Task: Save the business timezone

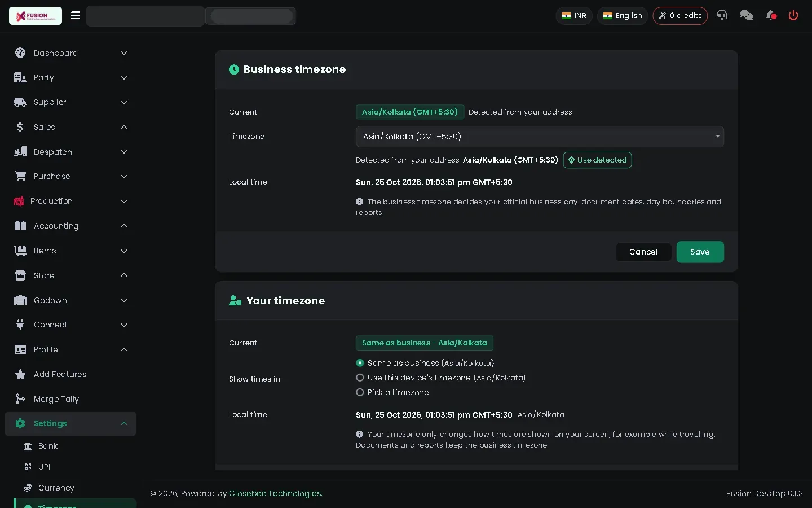Action: [700, 252]
